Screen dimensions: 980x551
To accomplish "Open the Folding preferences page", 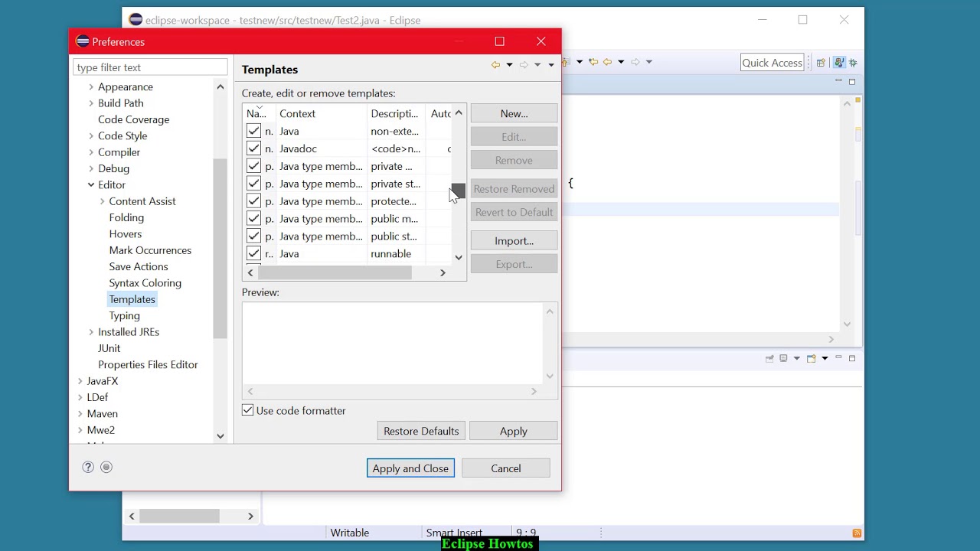I will 126,217.
